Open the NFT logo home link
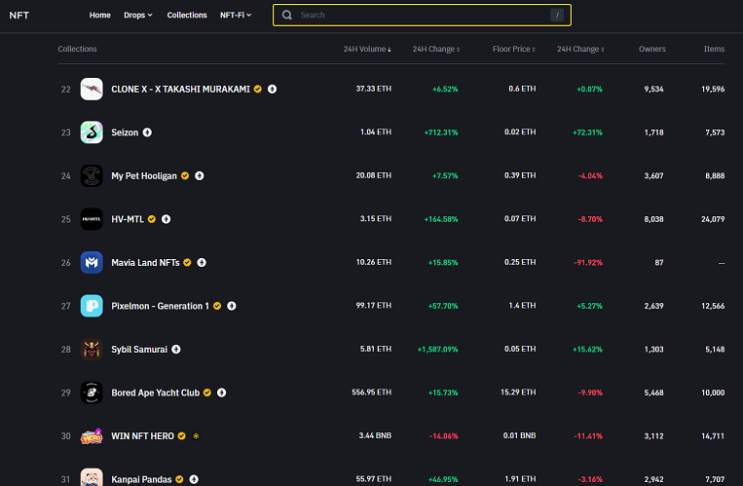Viewport: 743px width, 486px height. [x=19, y=15]
